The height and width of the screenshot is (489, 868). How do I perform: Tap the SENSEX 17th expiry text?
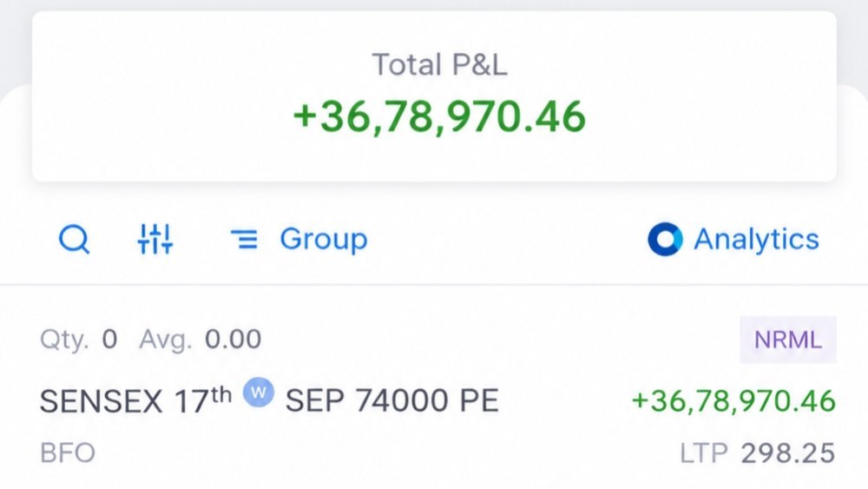pos(135,400)
